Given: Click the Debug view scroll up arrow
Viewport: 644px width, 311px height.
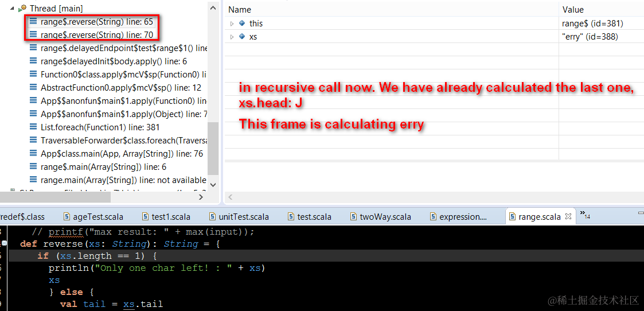Looking at the screenshot, I should pos(213,8).
